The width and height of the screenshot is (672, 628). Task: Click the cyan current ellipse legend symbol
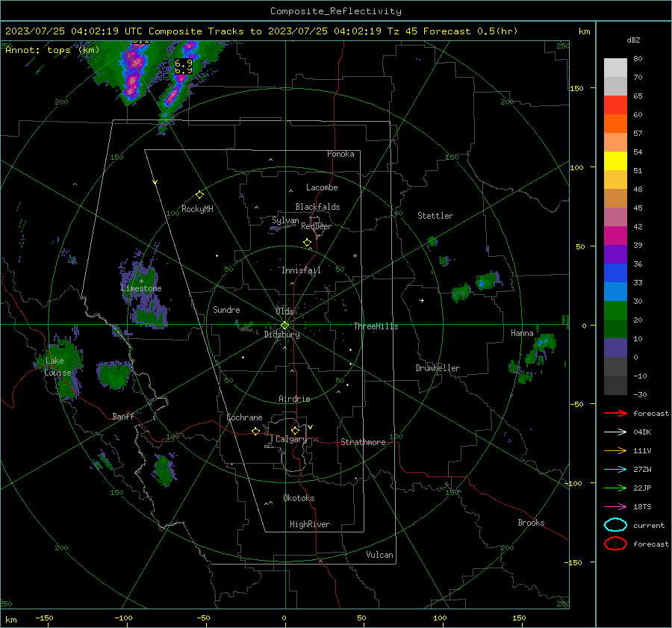click(x=615, y=525)
